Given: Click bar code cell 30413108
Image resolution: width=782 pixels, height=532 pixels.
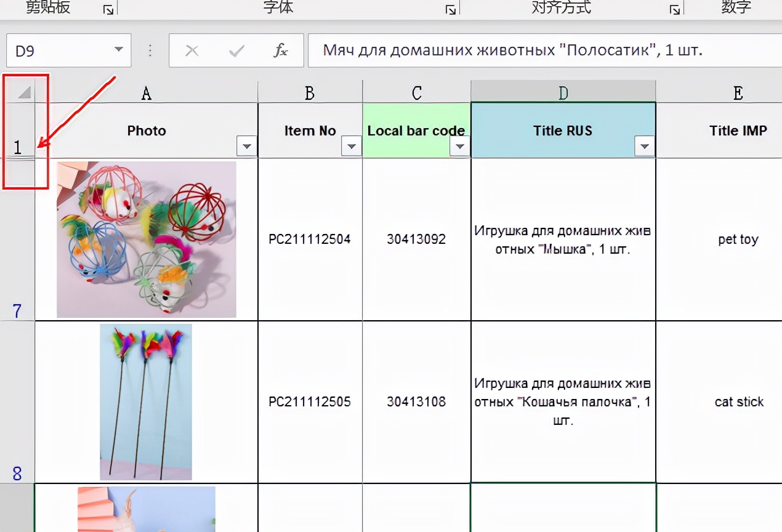Looking at the screenshot, I should [x=417, y=402].
